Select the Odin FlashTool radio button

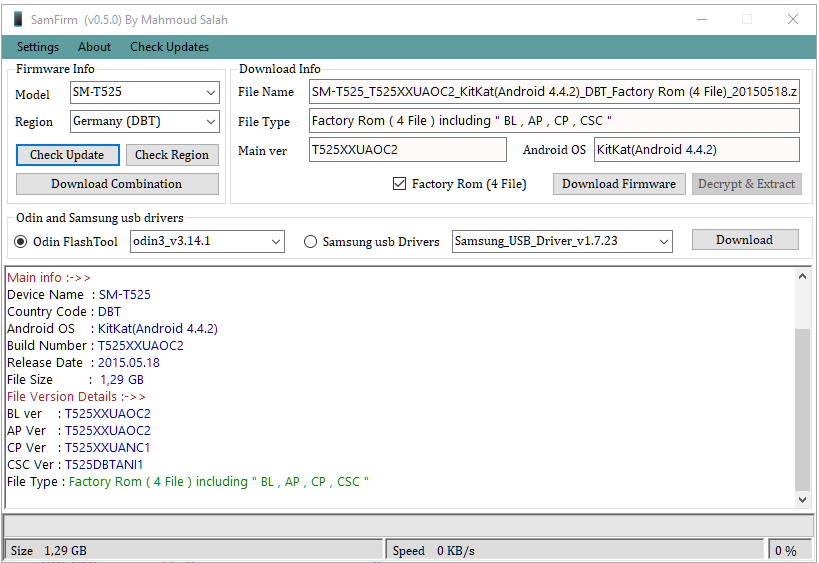pyautogui.click(x=20, y=242)
